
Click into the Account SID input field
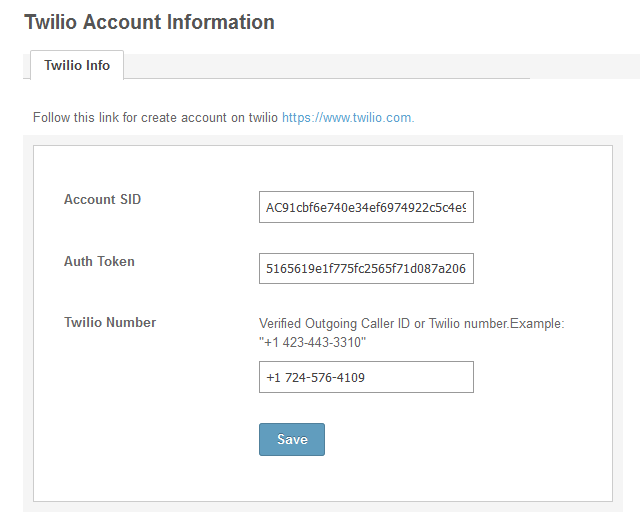click(x=366, y=207)
